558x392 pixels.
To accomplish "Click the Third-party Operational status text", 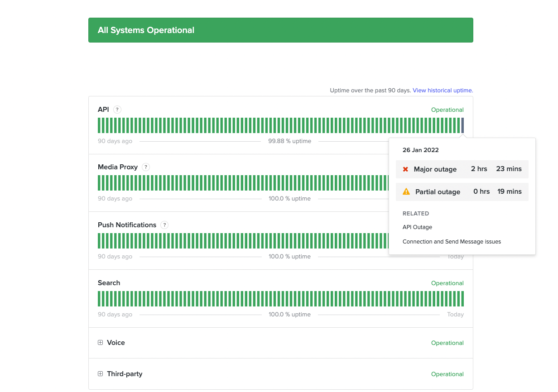I will 447,374.
